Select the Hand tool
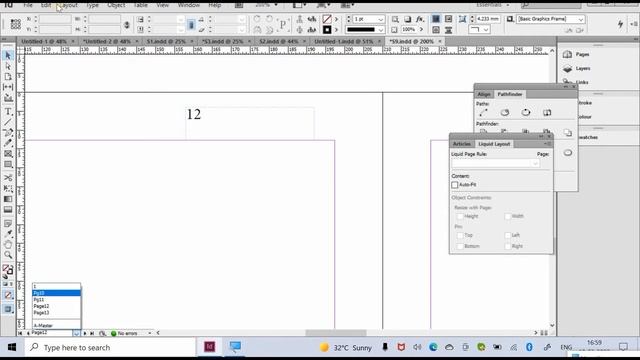 coord(8,244)
